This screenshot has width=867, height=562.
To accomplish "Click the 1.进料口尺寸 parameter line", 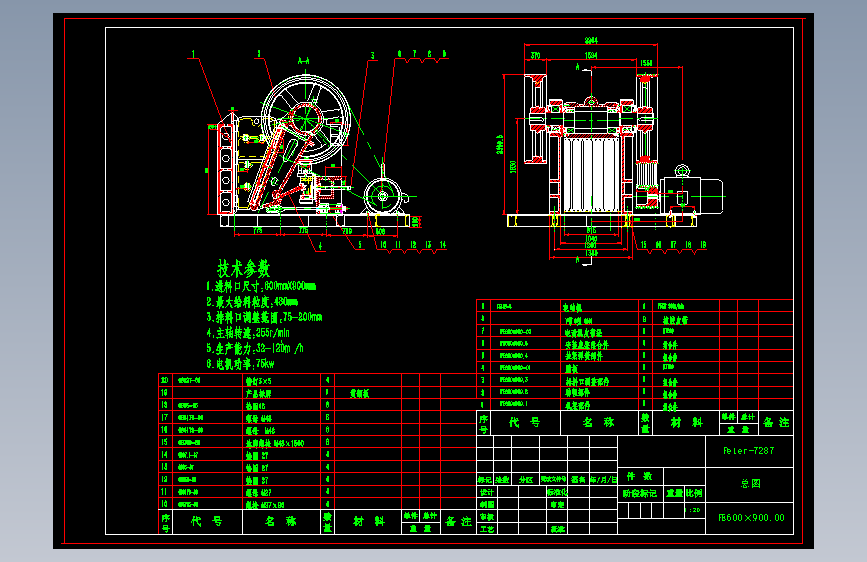I will [x=261, y=287].
